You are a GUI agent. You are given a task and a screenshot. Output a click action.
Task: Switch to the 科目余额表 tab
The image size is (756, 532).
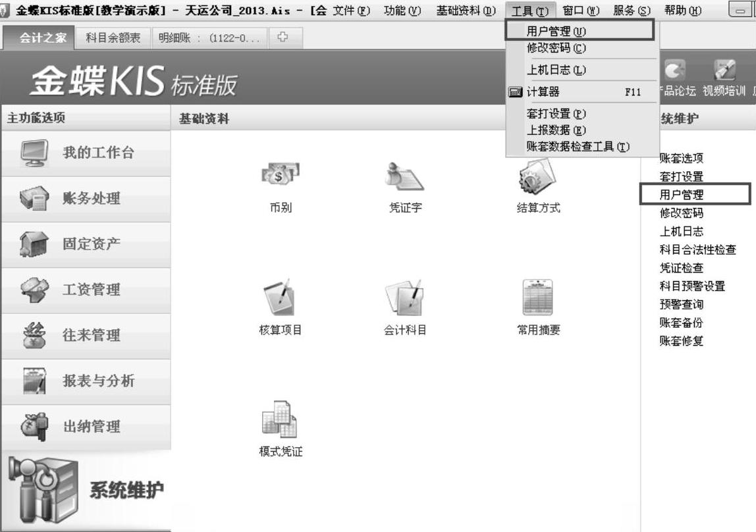click(113, 38)
